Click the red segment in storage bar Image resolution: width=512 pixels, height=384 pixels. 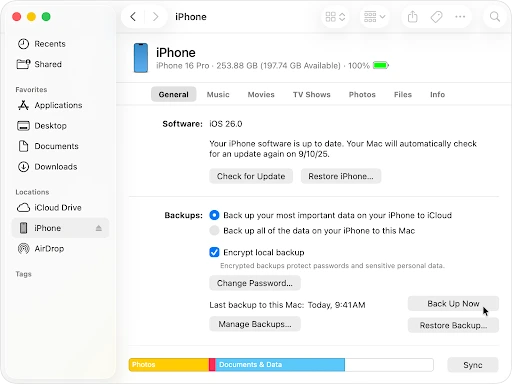[212, 365]
